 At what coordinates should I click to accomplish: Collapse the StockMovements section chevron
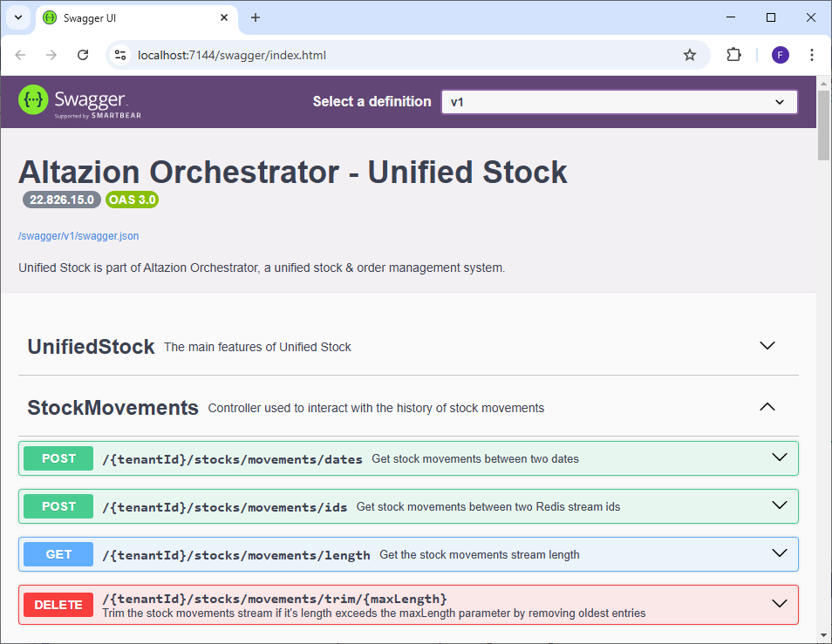tap(767, 407)
